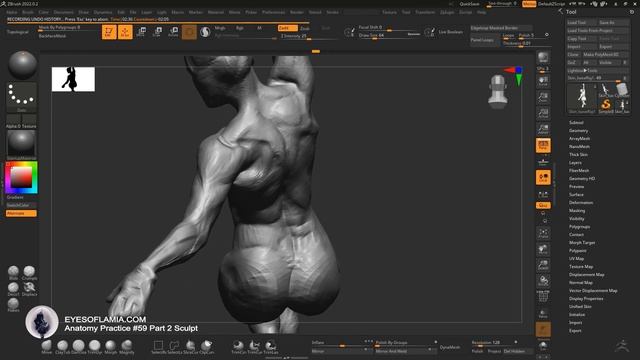Open the Preferences menu
The image size is (640, 360).
(273, 12)
